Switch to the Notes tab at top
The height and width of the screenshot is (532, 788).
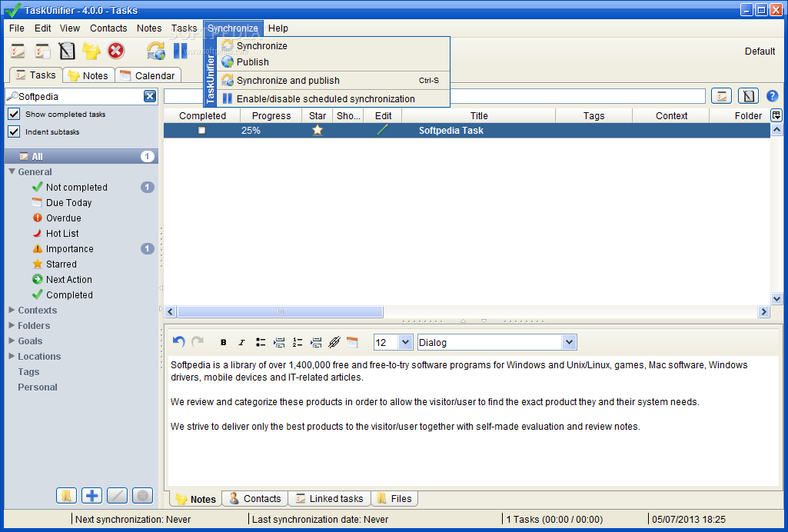pyautogui.click(x=88, y=75)
